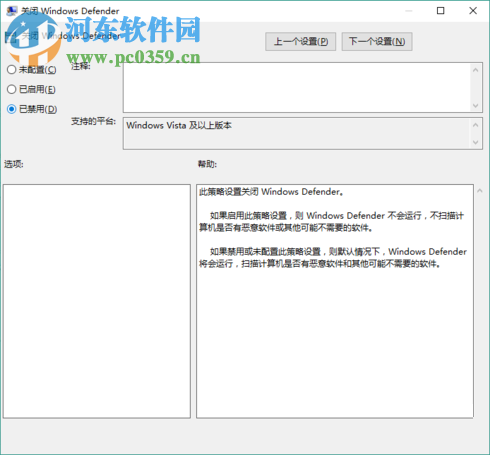Click the supported platform box down arrow
The width and height of the screenshot is (490, 455).
[476, 142]
